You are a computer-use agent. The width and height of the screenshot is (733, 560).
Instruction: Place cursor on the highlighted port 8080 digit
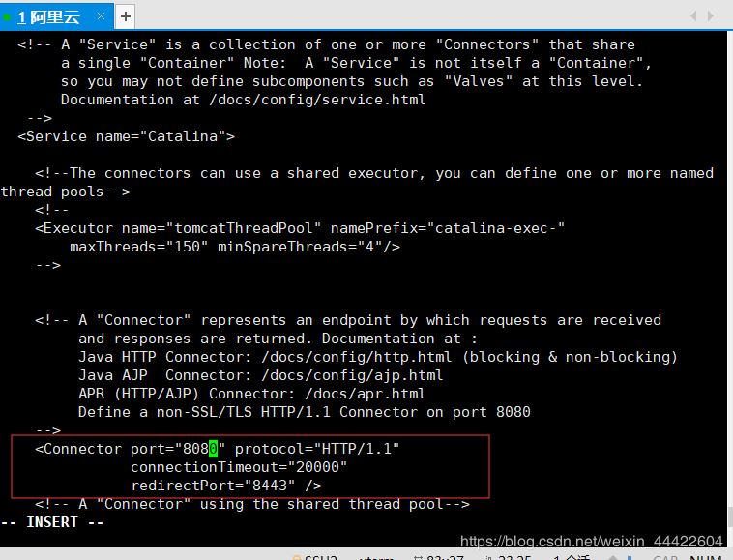point(214,449)
